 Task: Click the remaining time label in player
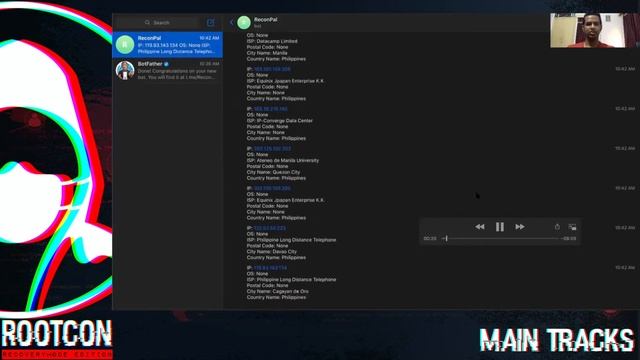click(x=569, y=238)
